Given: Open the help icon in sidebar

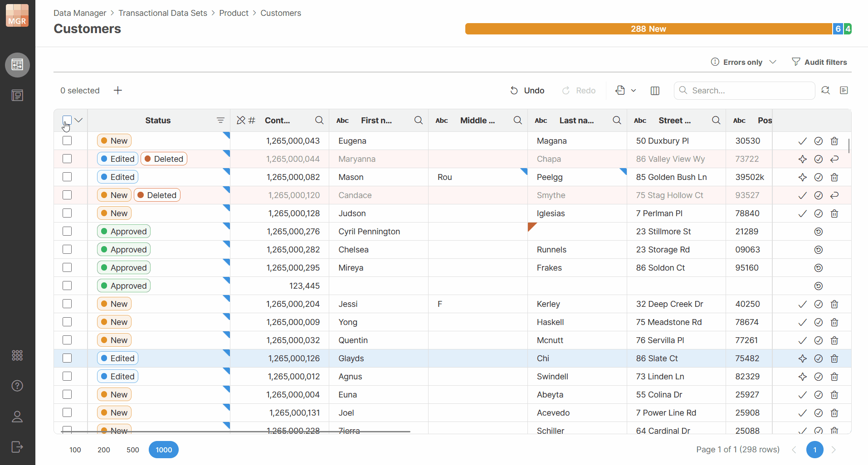Looking at the screenshot, I should [17, 386].
